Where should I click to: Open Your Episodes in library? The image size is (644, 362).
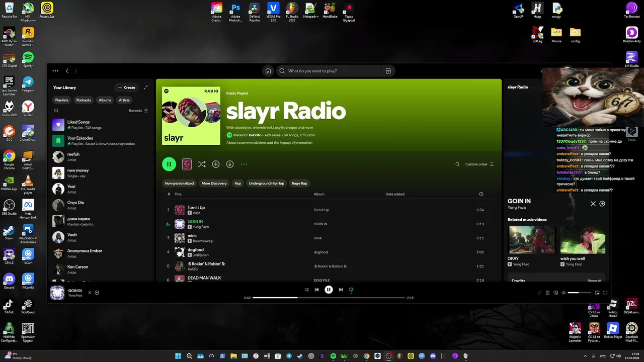pyautogui.click(x=102, y=141)
